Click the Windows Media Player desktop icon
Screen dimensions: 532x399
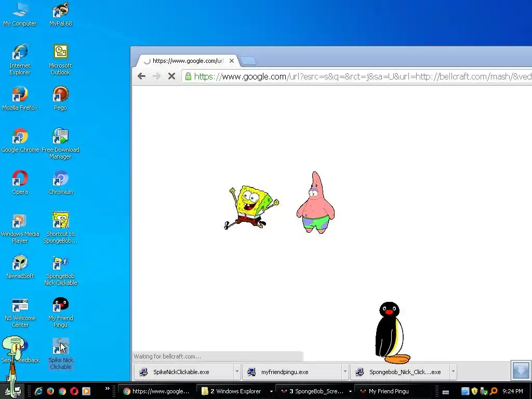(20, 228)
